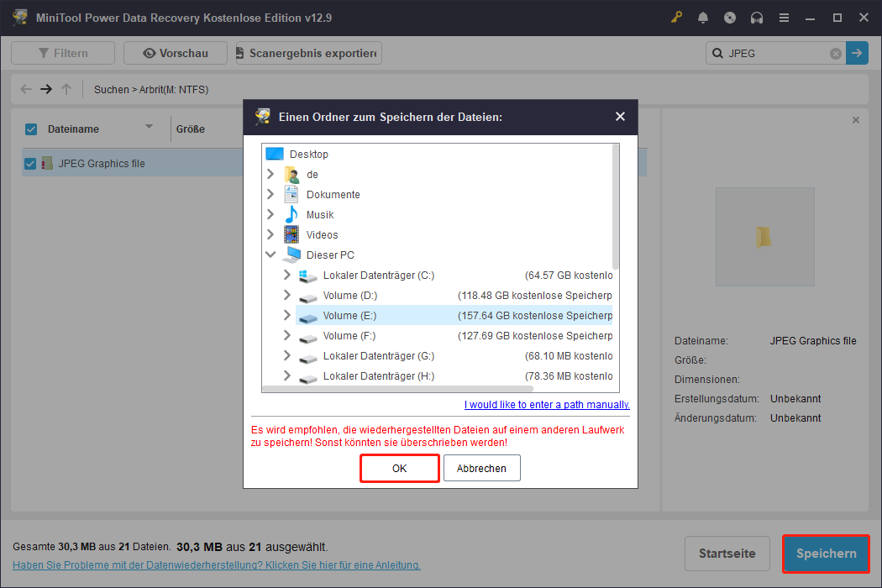882x588 pixels.
Task: Expand the Dokumente folder
Action: coord(270,194)
